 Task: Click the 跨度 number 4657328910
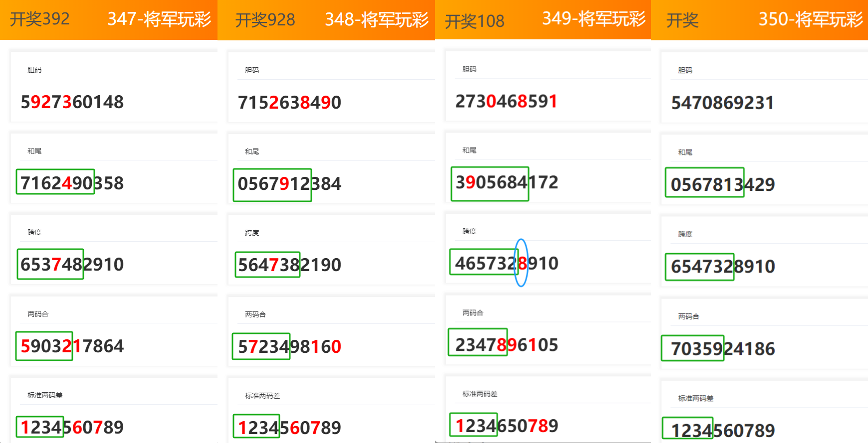coord(507,264)
